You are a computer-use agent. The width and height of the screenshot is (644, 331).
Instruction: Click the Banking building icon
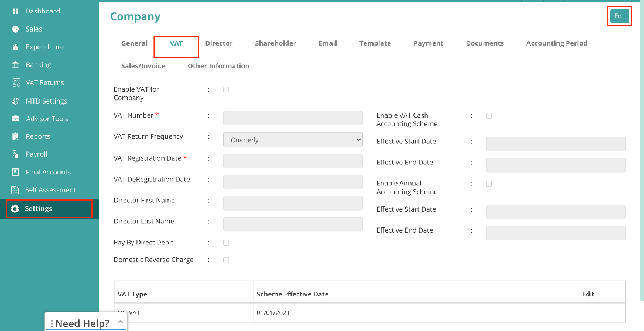pyautogui.click(x=16, y=65)
